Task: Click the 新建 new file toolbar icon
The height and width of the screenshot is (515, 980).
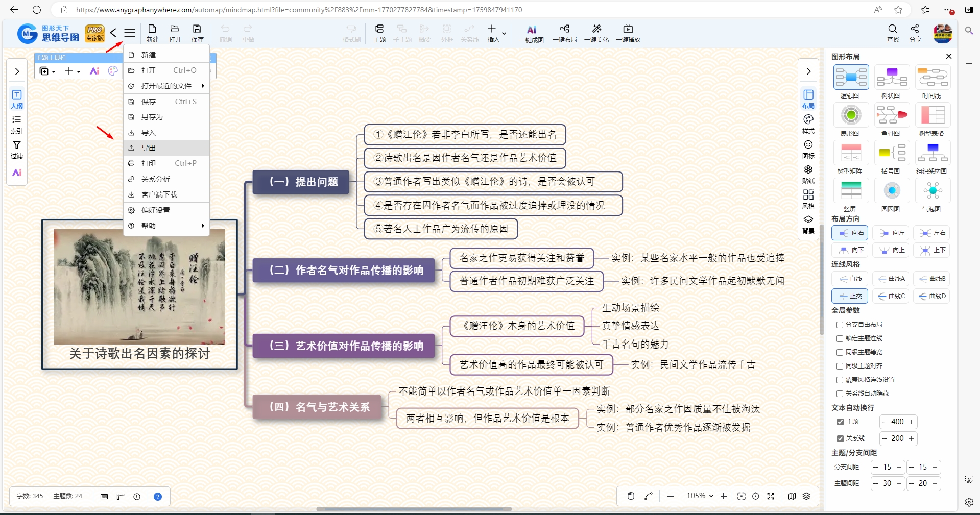Action: pos(152,33)
